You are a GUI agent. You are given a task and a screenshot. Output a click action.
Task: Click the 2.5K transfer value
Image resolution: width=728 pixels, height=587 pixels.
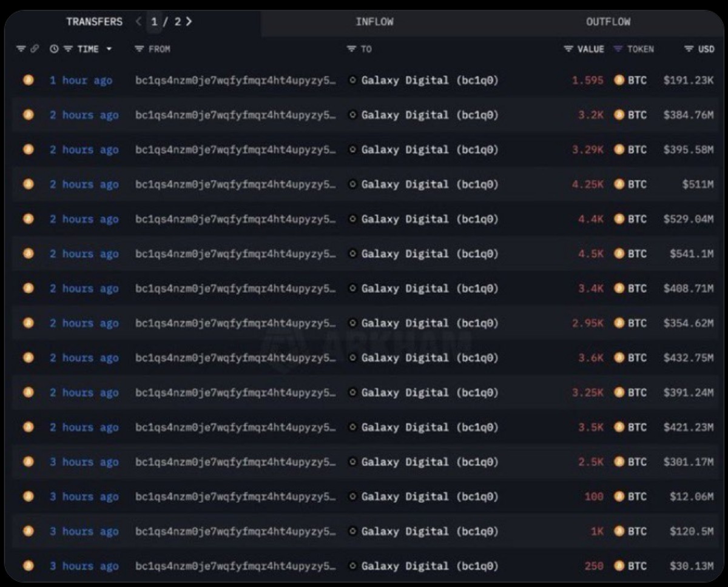pyautogui.click(x=591, y=461)
